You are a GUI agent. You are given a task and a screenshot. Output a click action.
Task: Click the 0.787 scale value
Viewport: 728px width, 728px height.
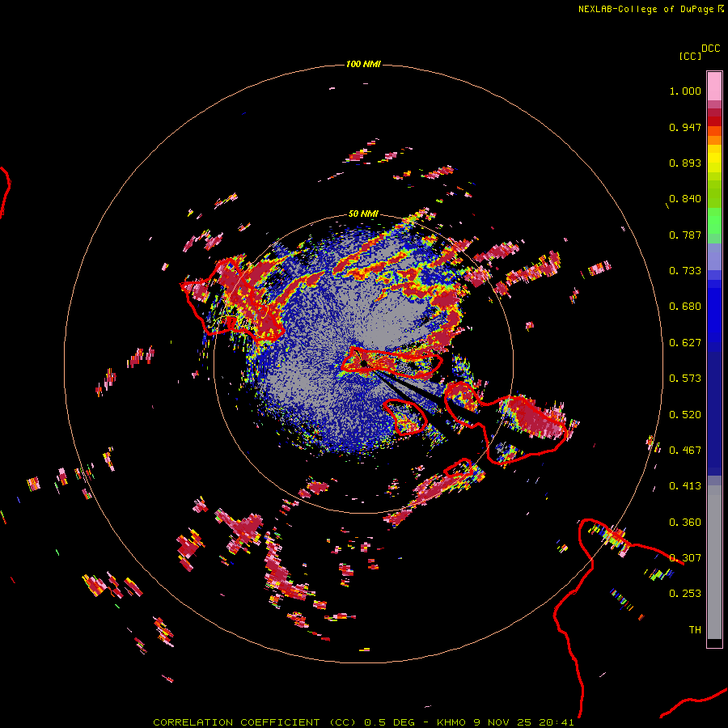pos(685,235)
